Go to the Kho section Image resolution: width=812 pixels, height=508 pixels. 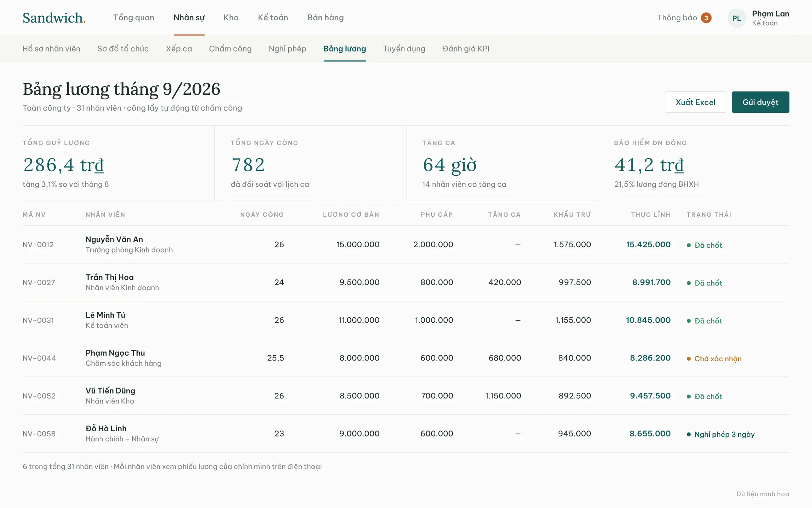pos(231,18)
